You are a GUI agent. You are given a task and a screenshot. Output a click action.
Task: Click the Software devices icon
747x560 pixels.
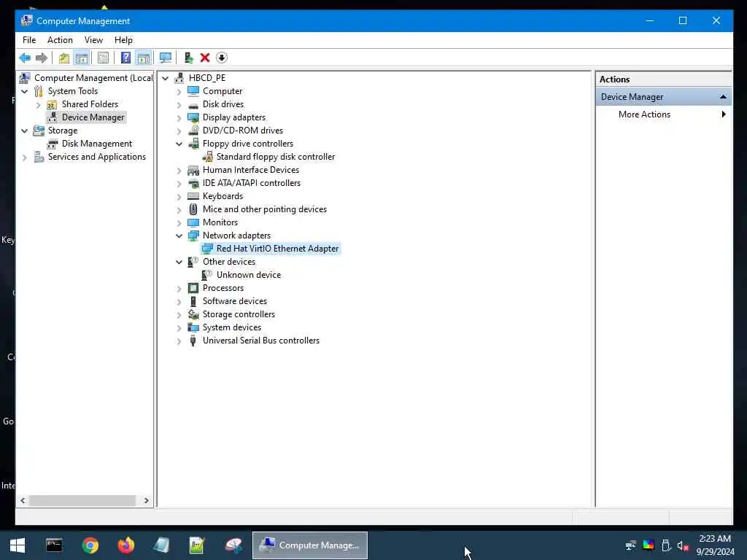tap(193, 301)
